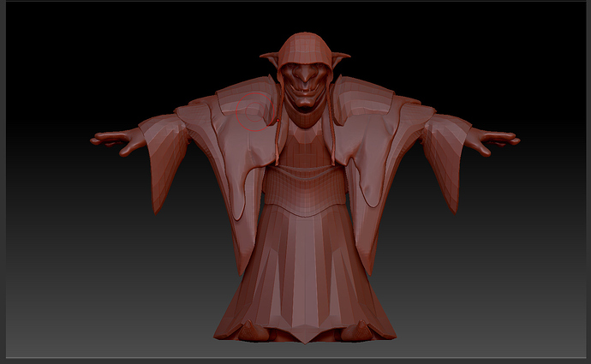
Task: Select the model's hand on the left side
Action: coord(118,141)
